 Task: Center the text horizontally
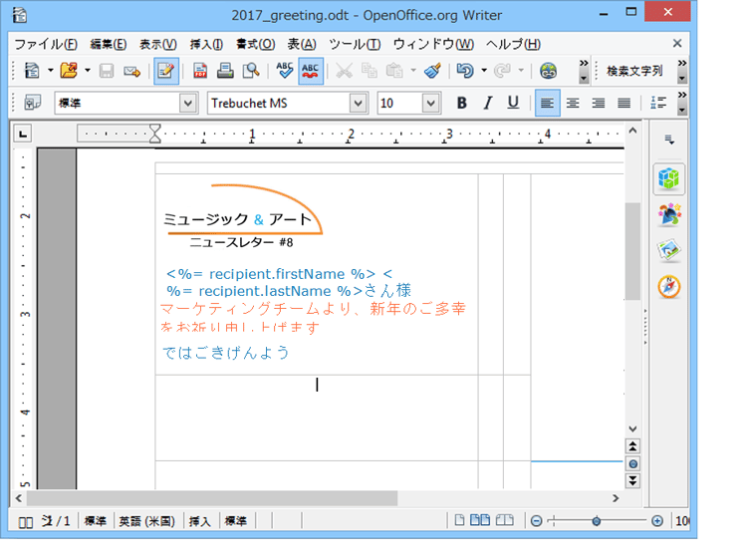pos(573,103)
